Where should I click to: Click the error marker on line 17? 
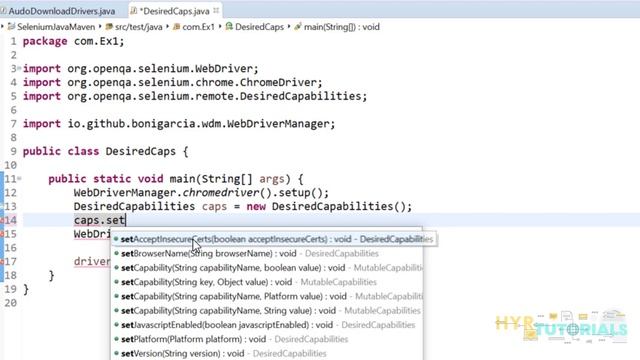[x=2, y=261]
